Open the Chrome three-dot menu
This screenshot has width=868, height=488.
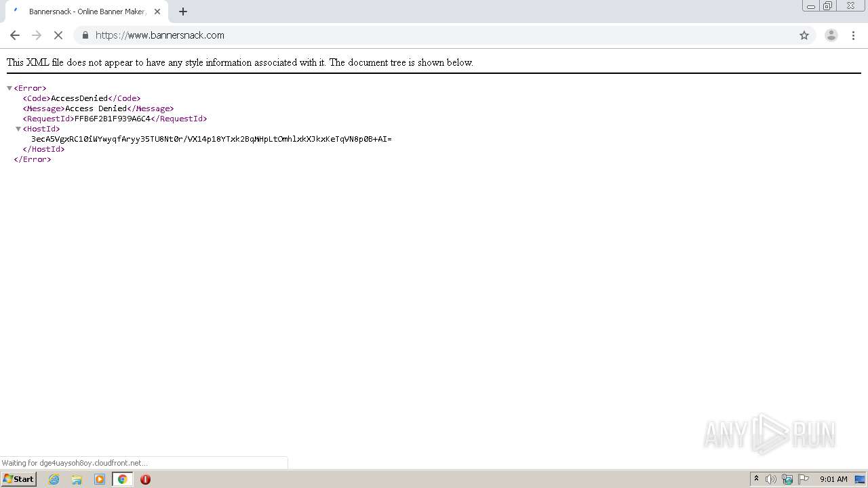853,35
